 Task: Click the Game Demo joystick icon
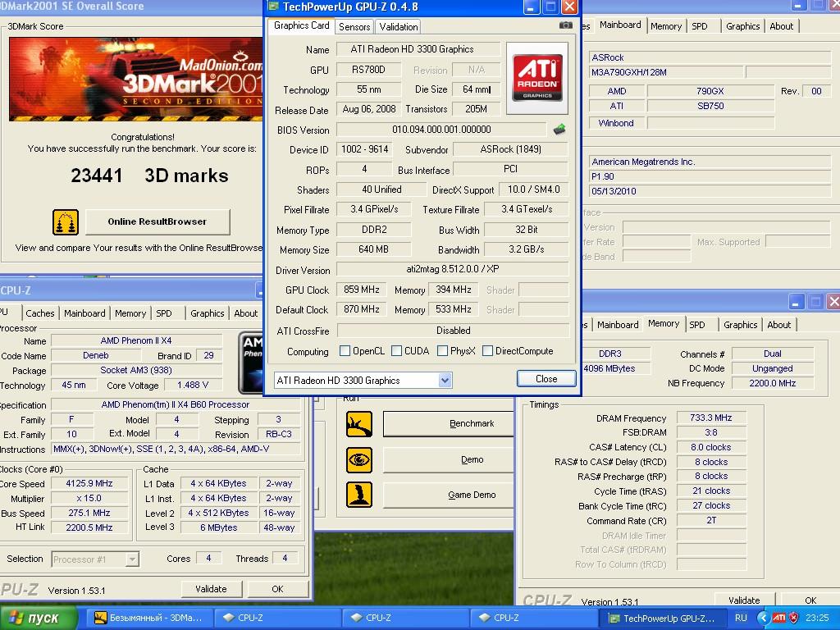pos(359,495)
